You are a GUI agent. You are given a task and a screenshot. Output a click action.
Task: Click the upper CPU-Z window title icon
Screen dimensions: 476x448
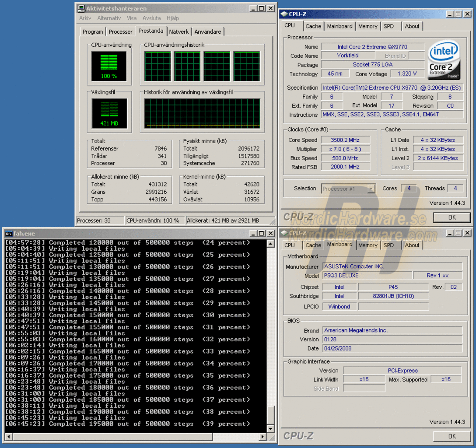[284, 14]
